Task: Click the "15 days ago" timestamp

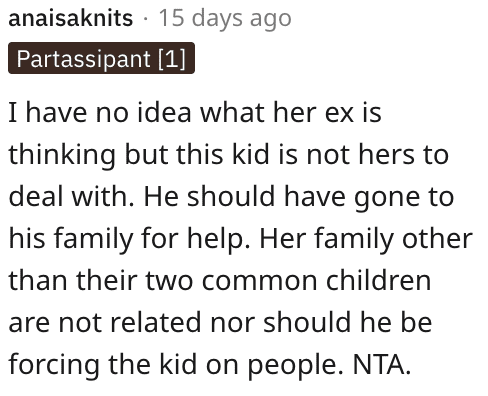Action: 225,19
